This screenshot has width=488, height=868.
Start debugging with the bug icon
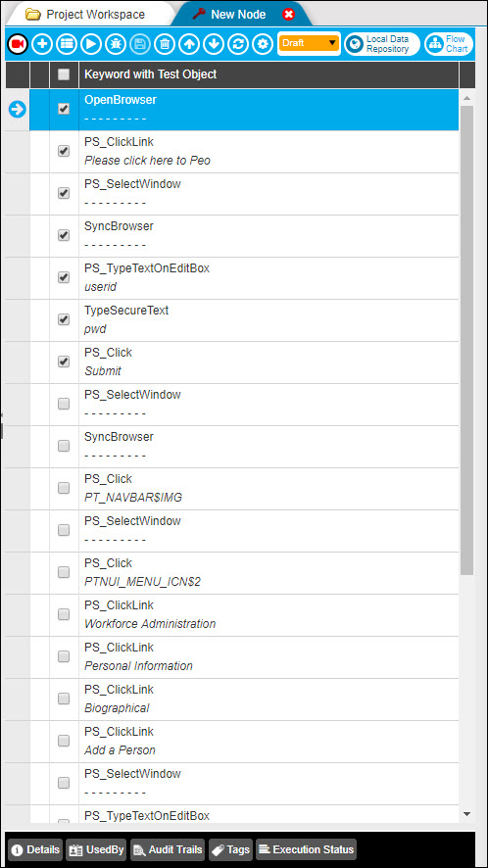[116, 44]
